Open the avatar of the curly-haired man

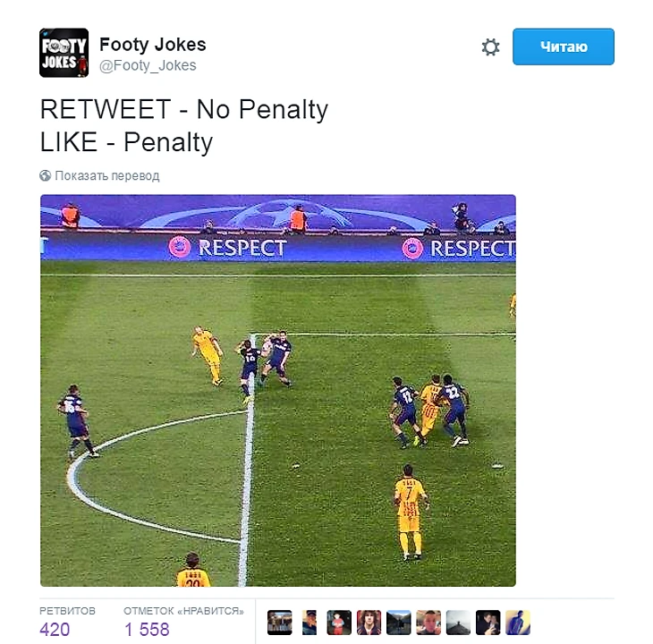click(x=369, y=623)
